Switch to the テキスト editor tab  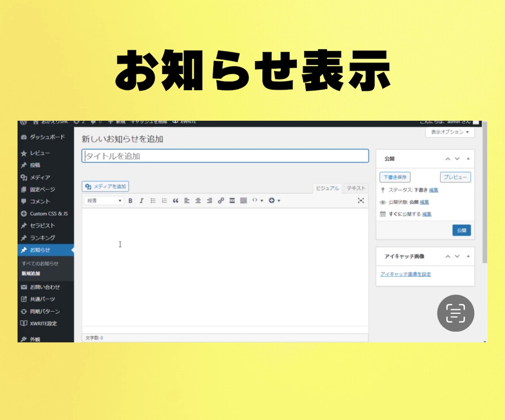tap(356, 188)
